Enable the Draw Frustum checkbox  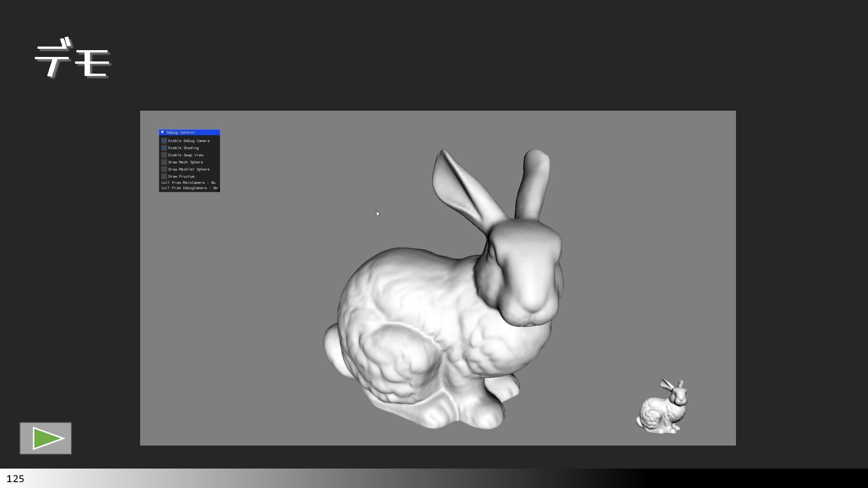click(164, 176)
